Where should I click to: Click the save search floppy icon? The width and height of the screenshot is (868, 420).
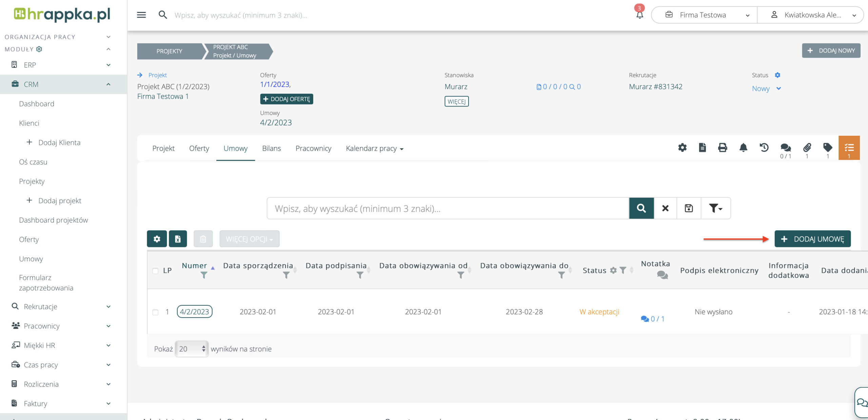coord(689,208)
